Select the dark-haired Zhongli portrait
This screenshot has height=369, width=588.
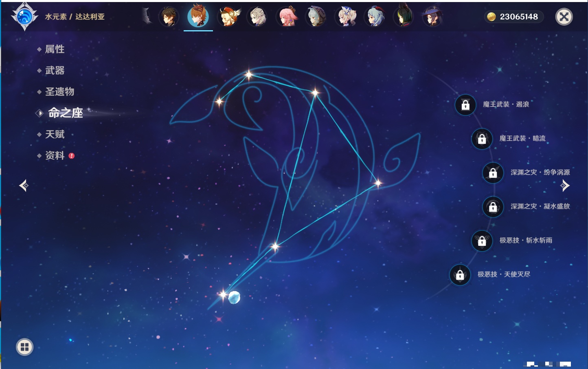pyautogui.click(x=169, y=17)
